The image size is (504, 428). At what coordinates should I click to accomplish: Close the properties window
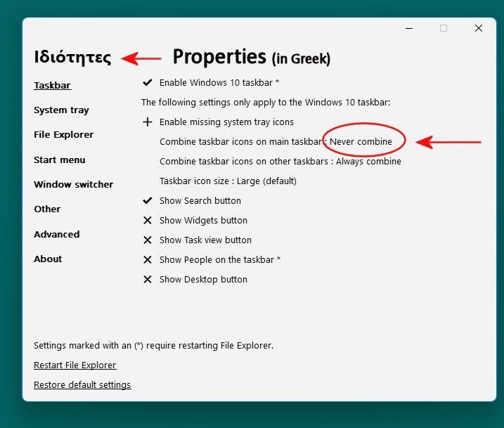coord(479,28)
